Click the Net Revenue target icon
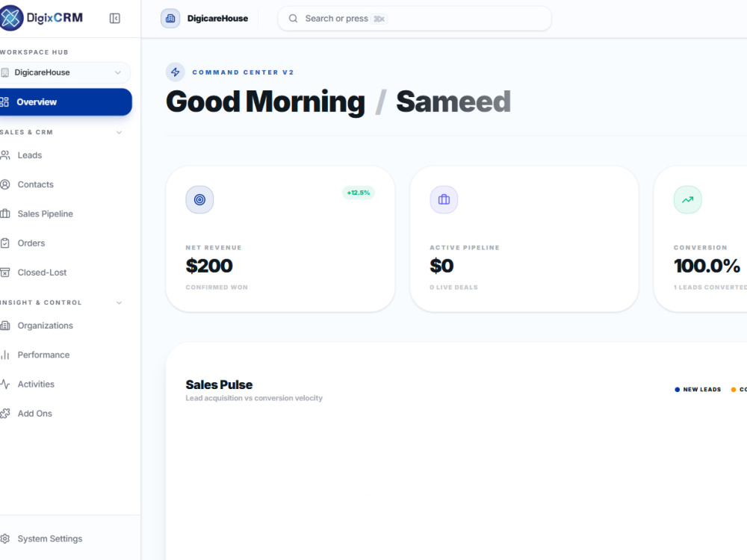This screenshot has height=560, width=747. point(199,199)
